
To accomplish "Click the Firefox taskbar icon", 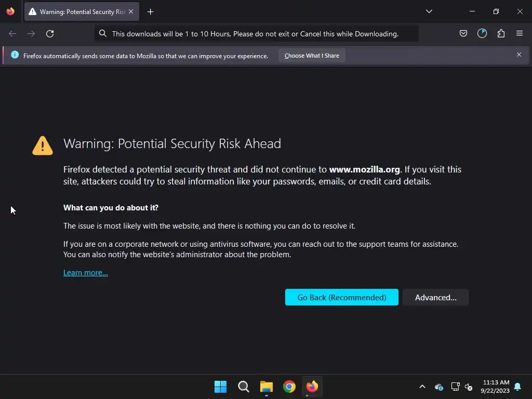I will click(312, 387).
